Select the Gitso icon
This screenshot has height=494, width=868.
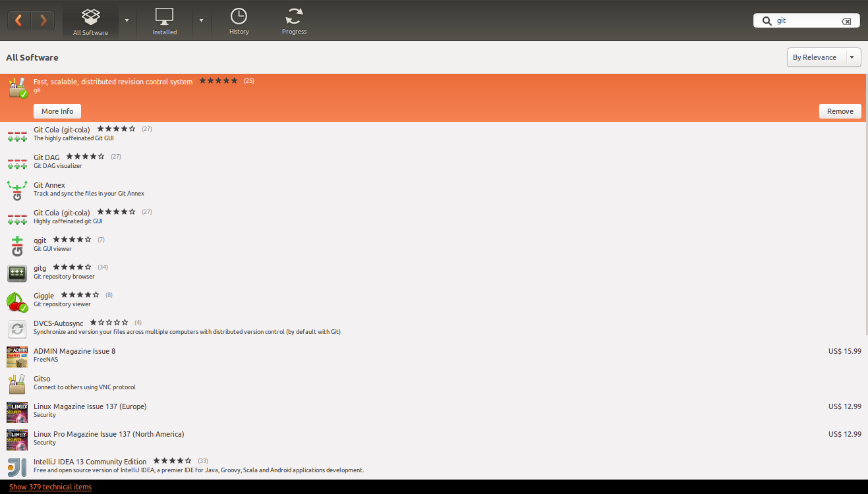click(x=17, y=384)
